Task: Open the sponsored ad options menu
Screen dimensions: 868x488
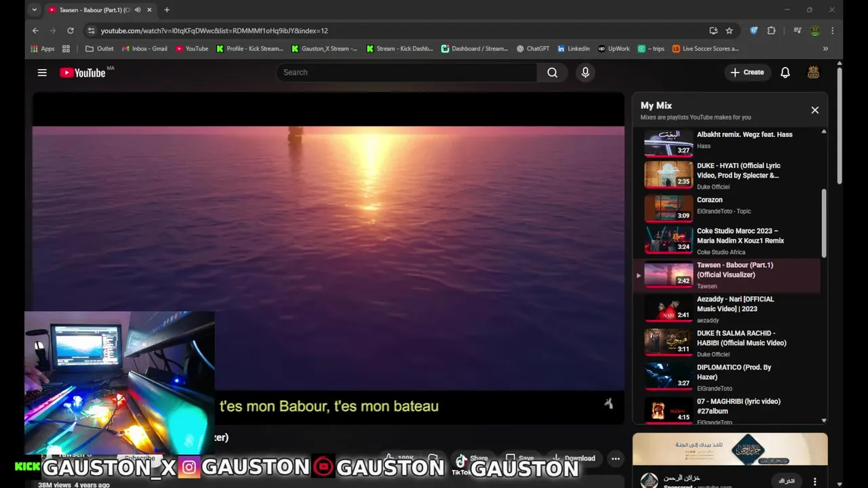Action: (x=815, y=481)
